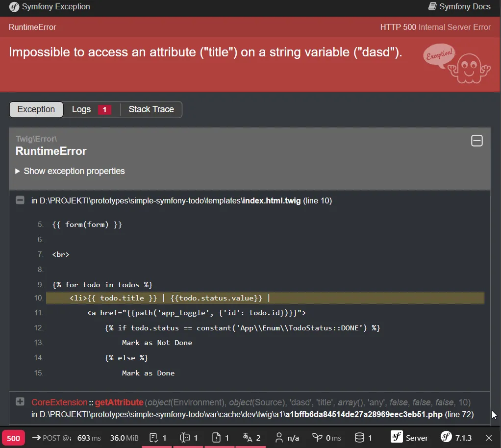Dismiss the profiler toolbar with the X

point(489,438)
